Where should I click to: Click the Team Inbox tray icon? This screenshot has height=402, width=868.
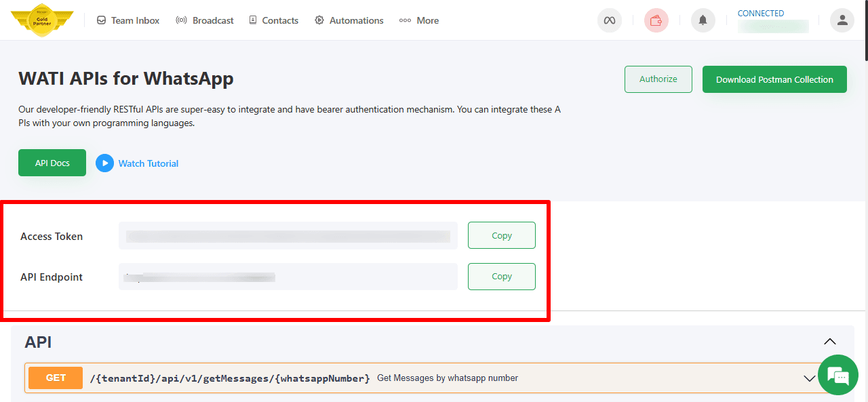pos(100,20)
